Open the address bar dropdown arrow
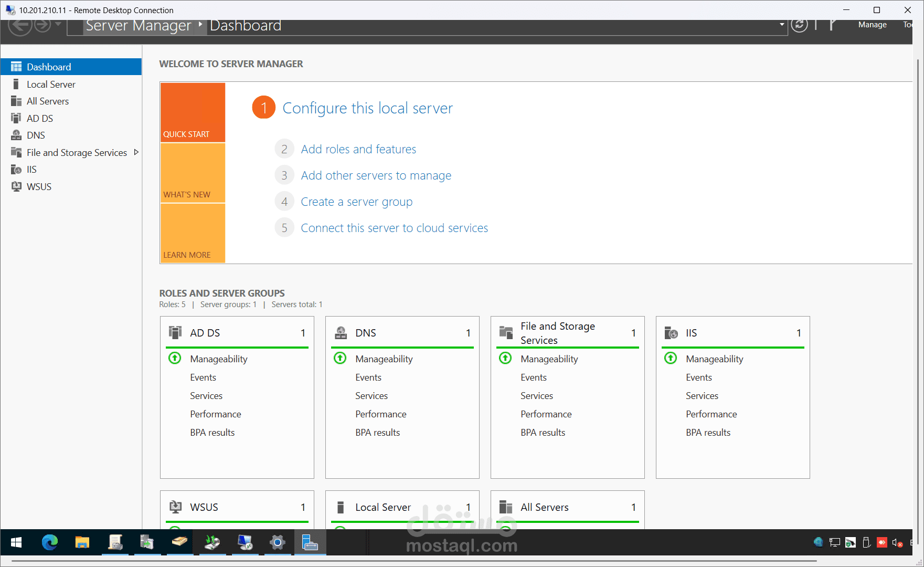 click(782, 25)
